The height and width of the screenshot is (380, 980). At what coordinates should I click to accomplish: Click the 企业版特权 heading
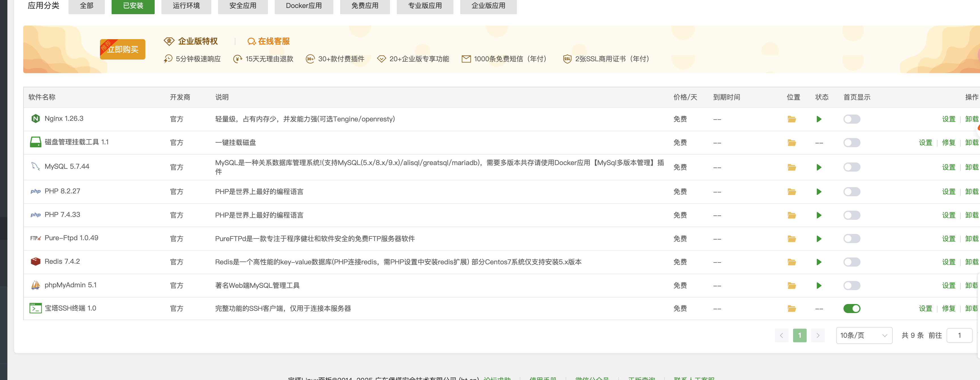pyautogui.click(x=198, y=41)
